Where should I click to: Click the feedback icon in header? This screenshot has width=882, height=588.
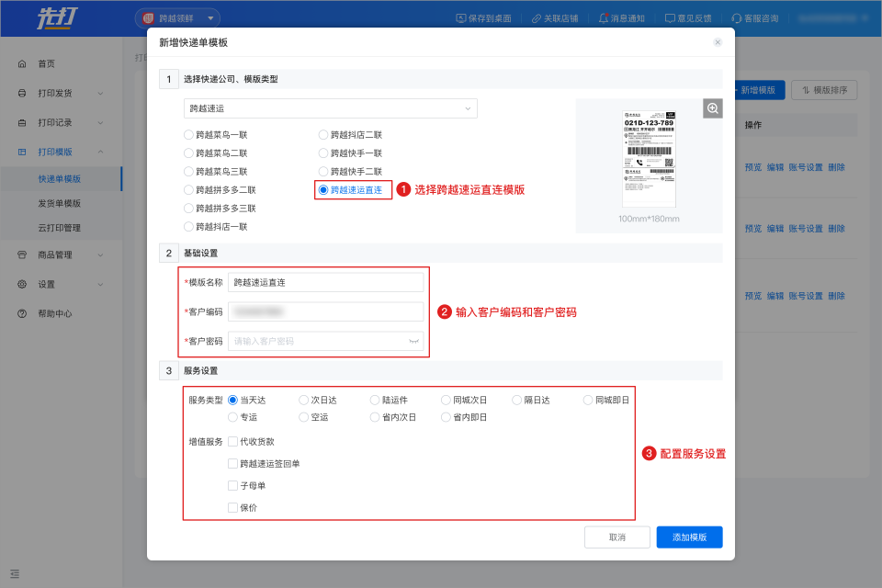point(670,18)
